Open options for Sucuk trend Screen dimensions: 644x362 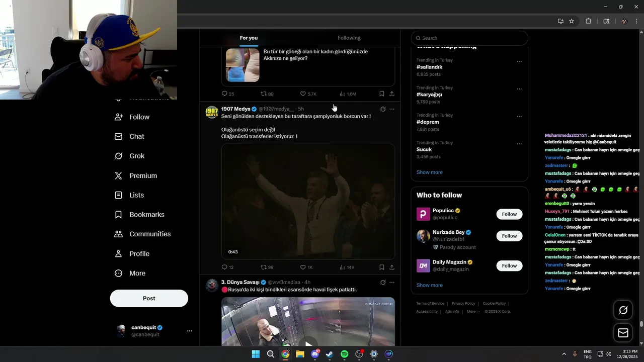[519, 144]
